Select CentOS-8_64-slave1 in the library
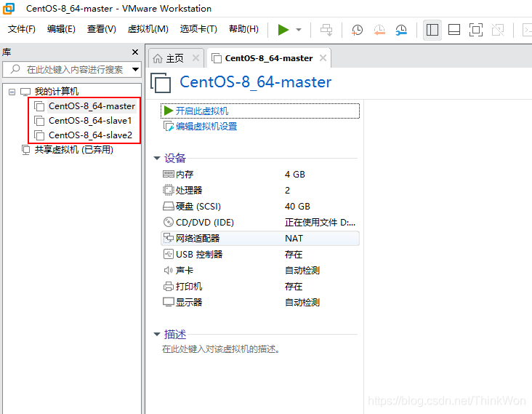Viewport: 532px width, 414px height. pos(90,121)
